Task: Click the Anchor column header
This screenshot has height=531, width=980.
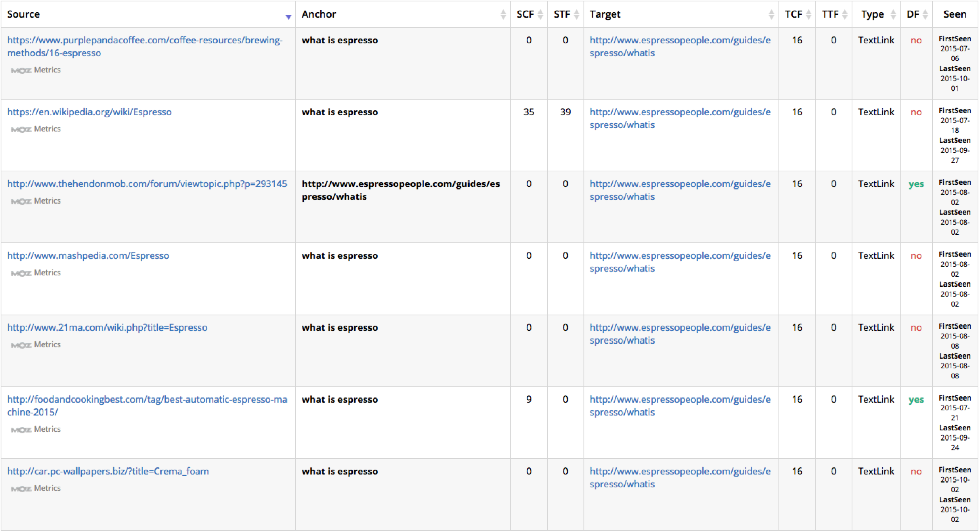Action: pyautogui.click(x=403, y=14)
